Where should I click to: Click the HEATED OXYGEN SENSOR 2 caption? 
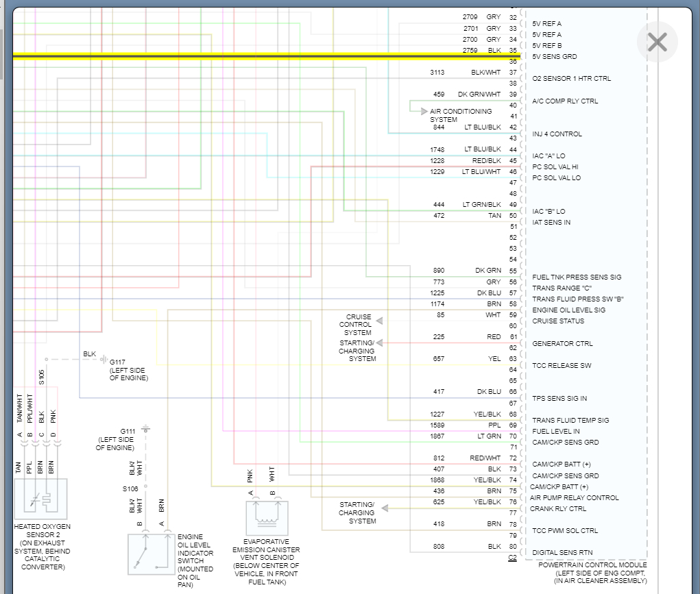42,547
